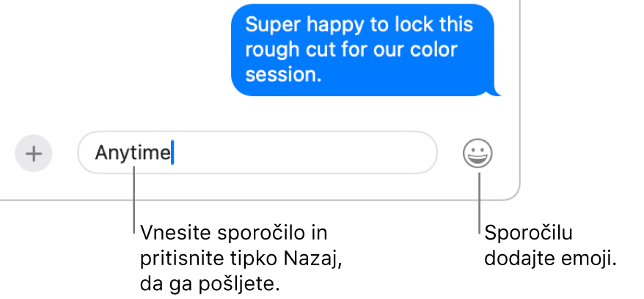644x299 pixels.
Task: Click empty space right of Anytime text
Action: (x=304, y=153)
